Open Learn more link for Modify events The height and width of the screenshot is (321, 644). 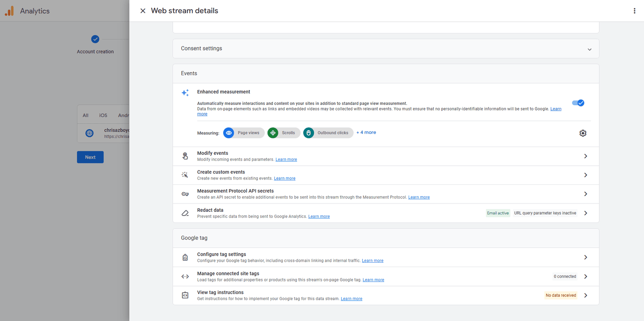(286, 160)
